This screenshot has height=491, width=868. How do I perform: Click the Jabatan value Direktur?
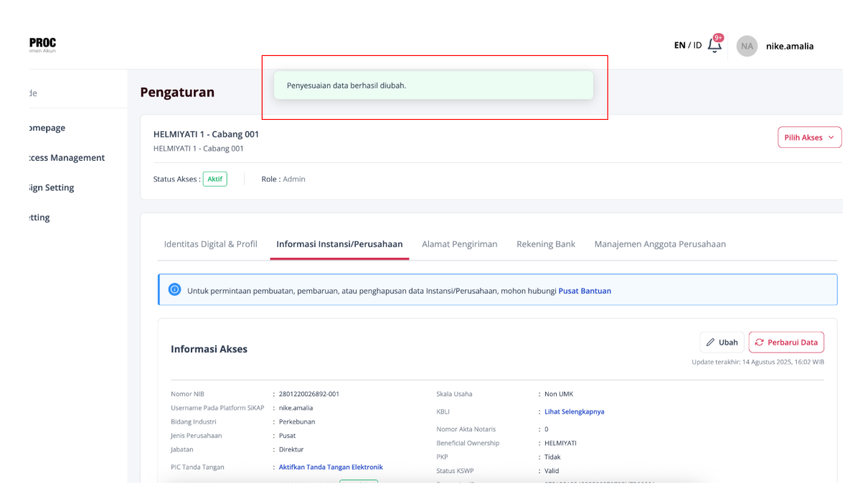click(x=291, y=450)
